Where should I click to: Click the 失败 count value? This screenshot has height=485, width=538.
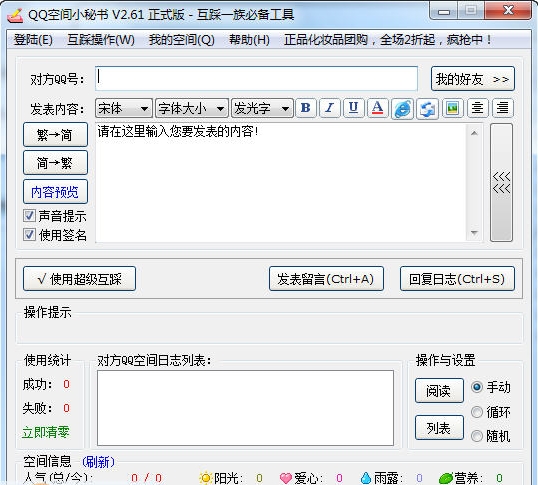66,408
